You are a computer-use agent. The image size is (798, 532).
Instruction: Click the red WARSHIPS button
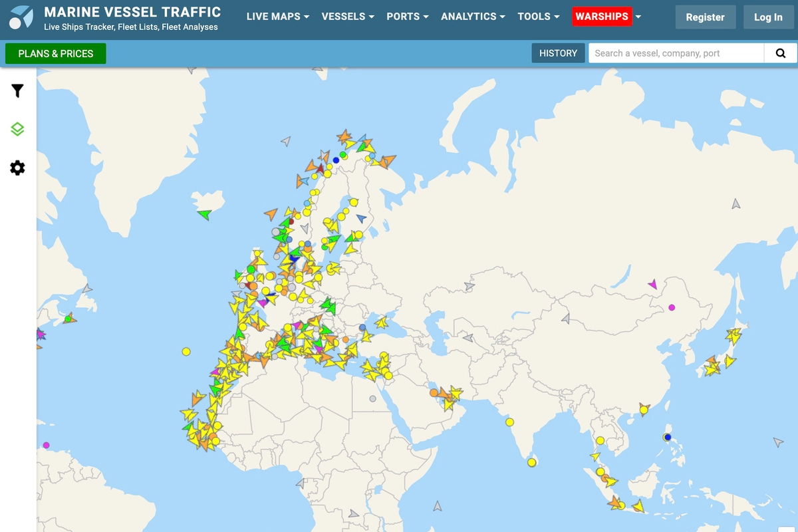pyautogui.click(x=602, y=17)
